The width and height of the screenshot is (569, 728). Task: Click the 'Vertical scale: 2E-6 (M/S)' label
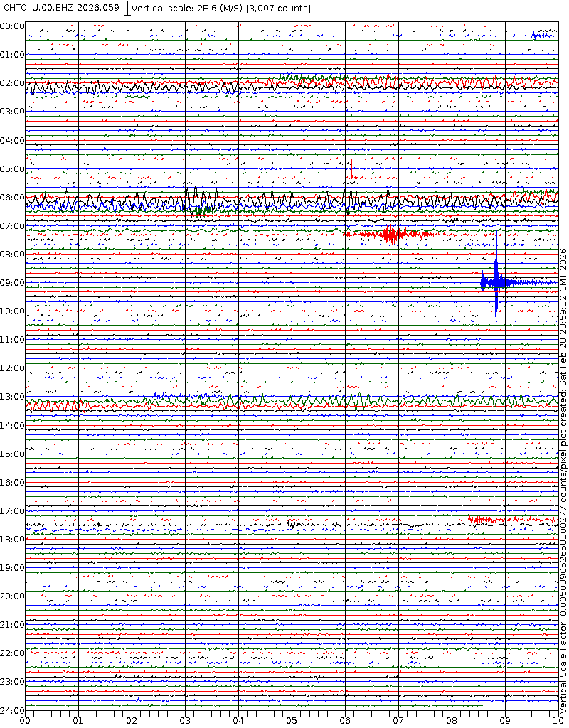pos(188,8)
